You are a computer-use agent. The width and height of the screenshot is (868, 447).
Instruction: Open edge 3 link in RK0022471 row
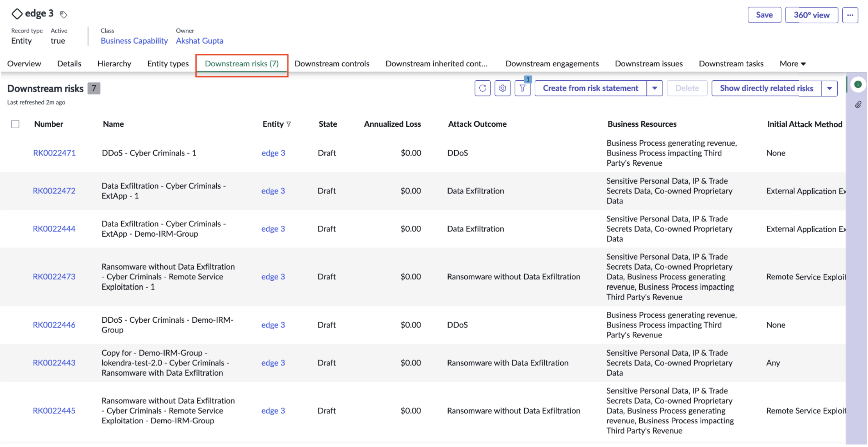point(273,153)
